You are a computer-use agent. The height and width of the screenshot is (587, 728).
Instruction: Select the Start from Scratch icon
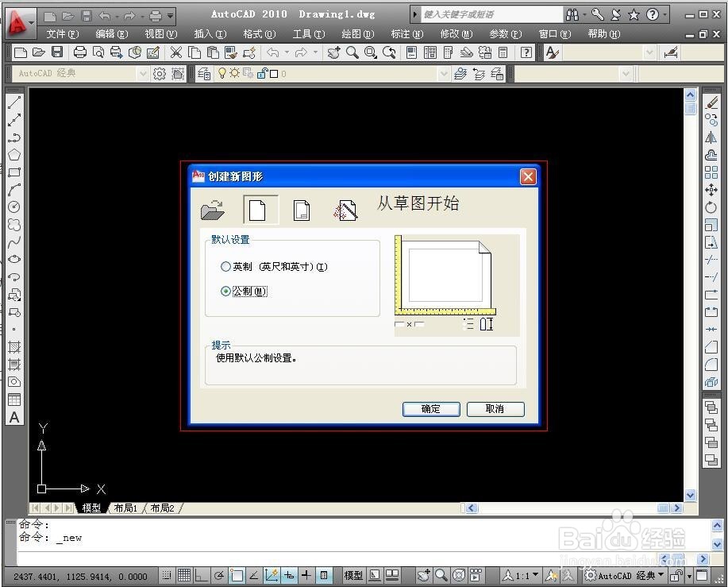click(x=260, y=209)
